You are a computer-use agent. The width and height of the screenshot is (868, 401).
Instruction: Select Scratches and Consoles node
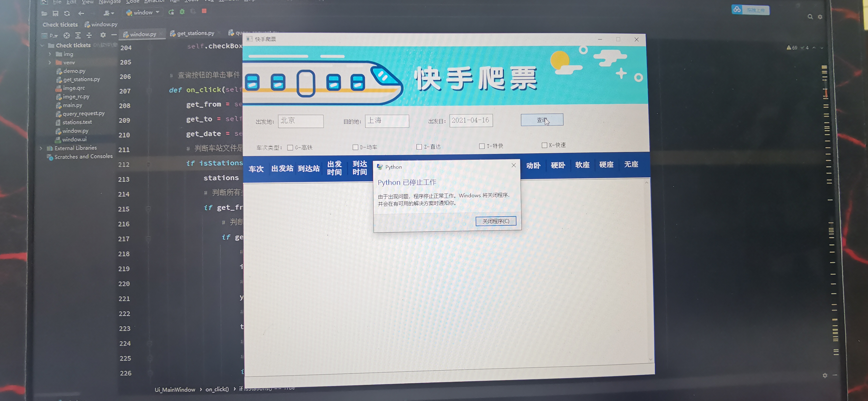click(x=80, y=157)
